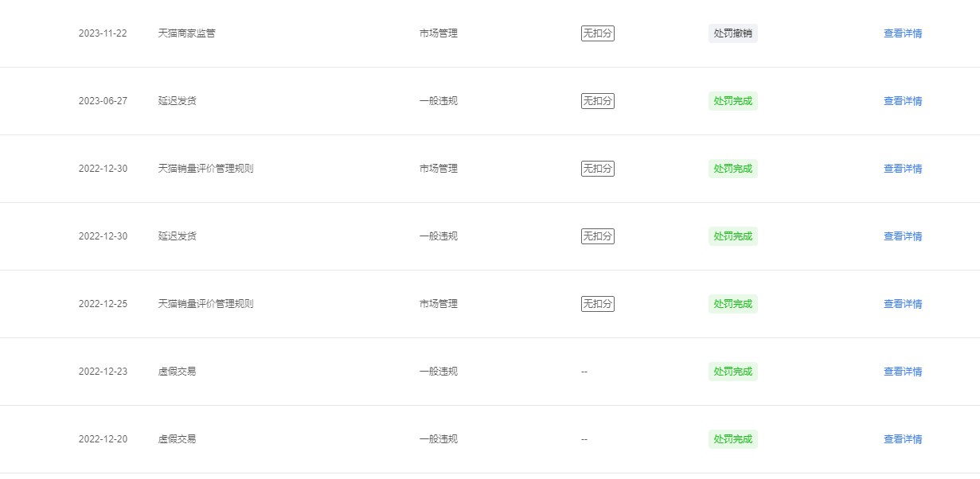
Task: Select the 2023-11-22 date cell
Action: (103, 33)
